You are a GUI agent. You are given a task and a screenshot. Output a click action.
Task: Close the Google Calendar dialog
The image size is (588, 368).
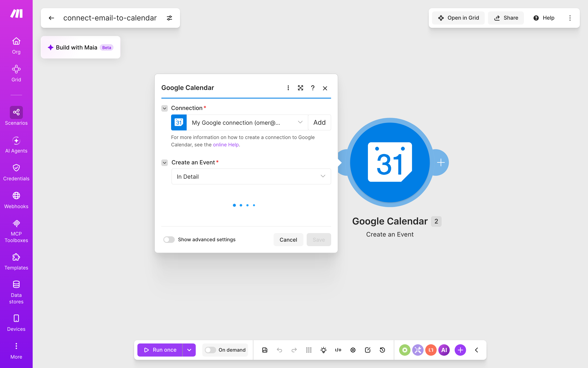click(x=325, y=88)
